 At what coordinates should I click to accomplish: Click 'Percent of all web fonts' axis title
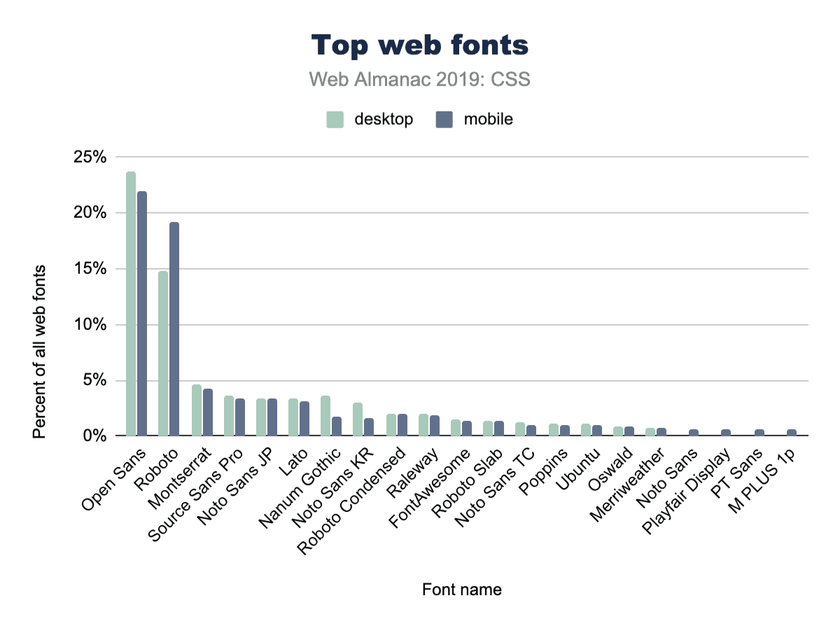pyautogui.click(x=40, y=352)
